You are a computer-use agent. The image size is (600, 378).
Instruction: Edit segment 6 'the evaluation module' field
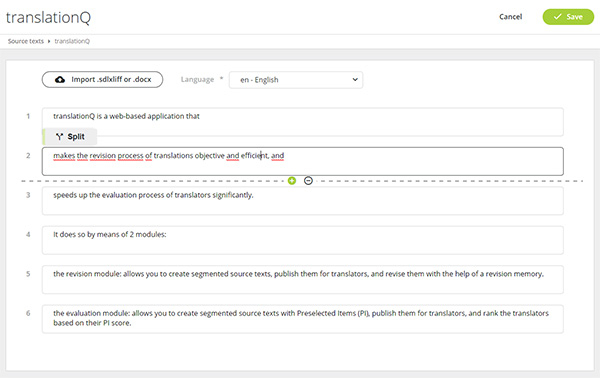click(x=303, y=319)
